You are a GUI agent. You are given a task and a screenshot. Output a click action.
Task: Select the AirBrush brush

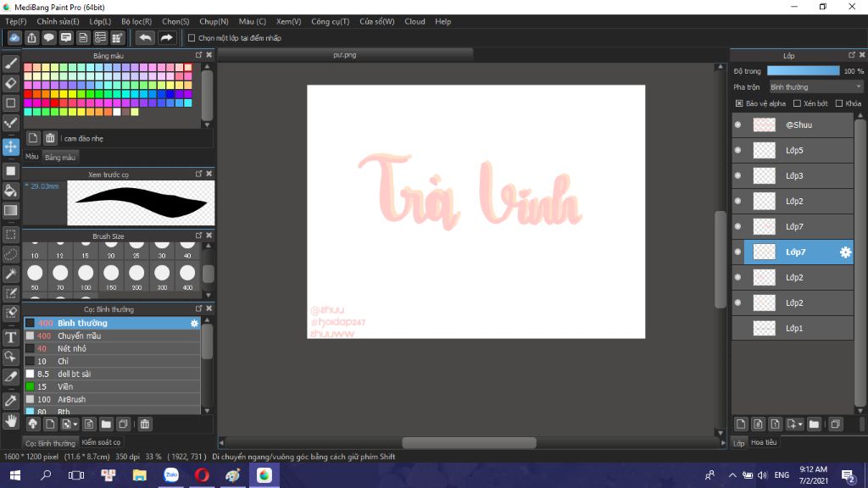(x=112, y=400)
